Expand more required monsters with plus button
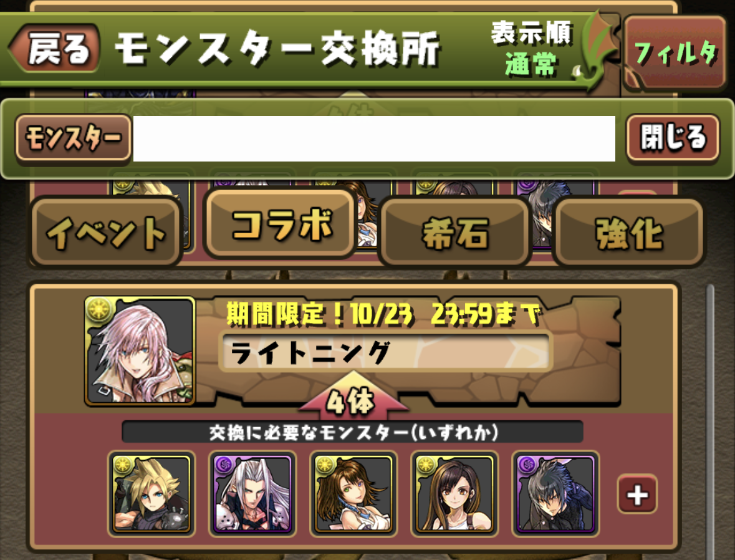The height and width of the screenshot is (560, 735). coord(637,495)
